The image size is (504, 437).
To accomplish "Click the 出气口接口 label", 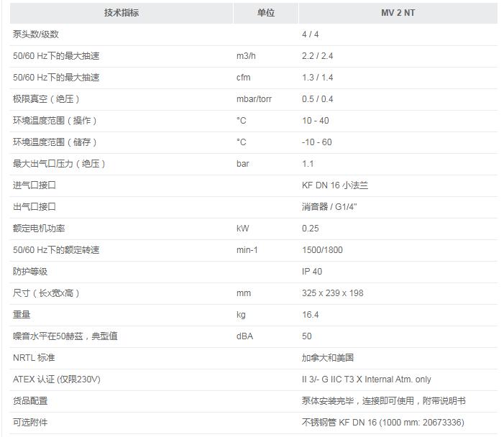I will (x=35, y=206).
